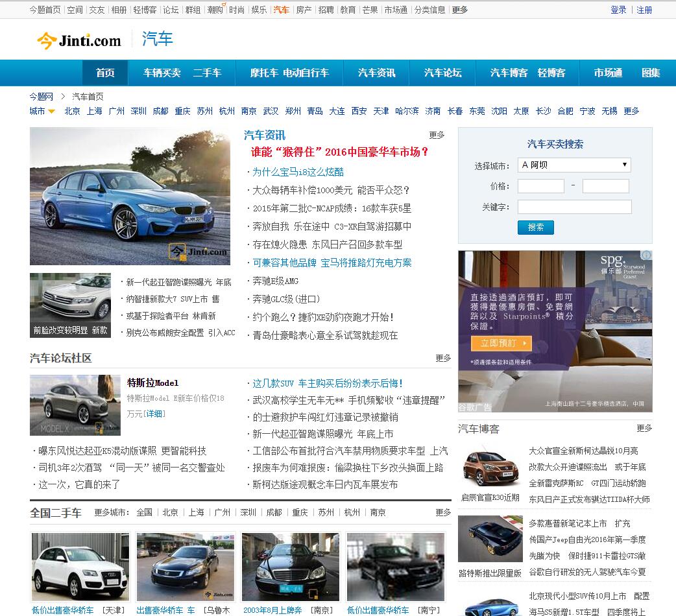Screen dimensions: 676x616
Task: Click 更多 next to 汽车资讯 heading
Action: (x=437, y=136)
